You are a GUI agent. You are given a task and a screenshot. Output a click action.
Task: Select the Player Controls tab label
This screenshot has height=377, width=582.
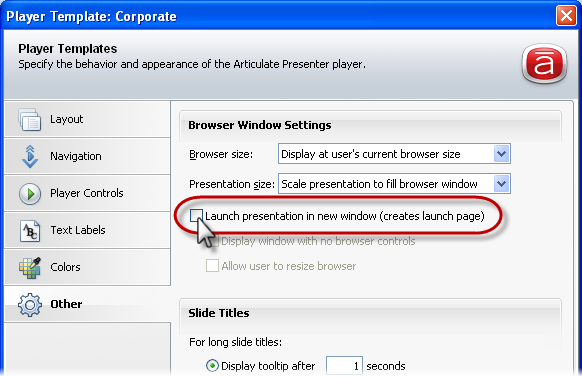pyautogui.click(x=86, y=193)
